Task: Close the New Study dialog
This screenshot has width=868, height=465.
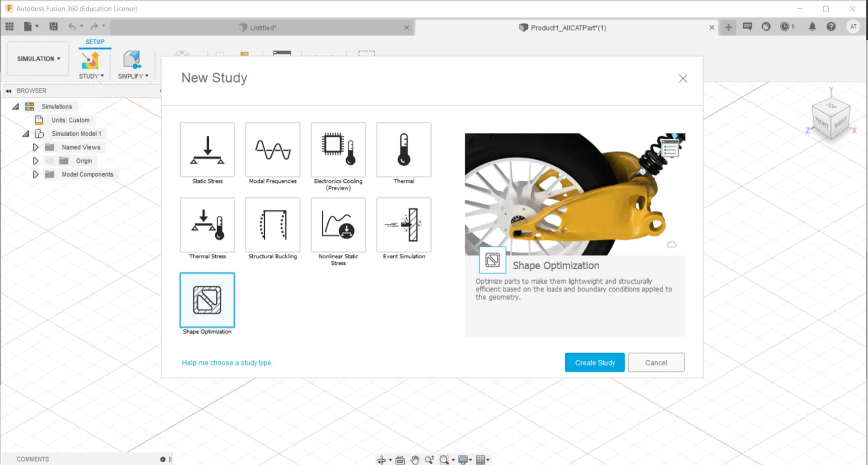Action: click(683, 79)
